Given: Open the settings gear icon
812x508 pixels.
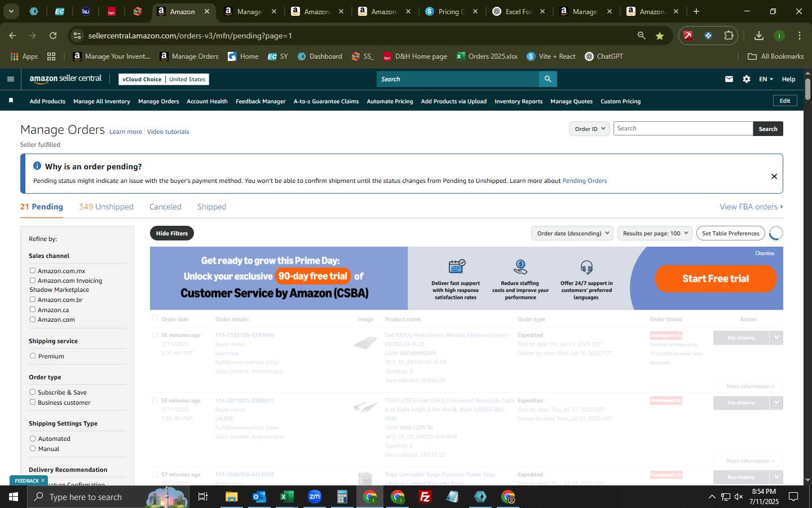Looking at the screenshot, I should coord(747,79).
